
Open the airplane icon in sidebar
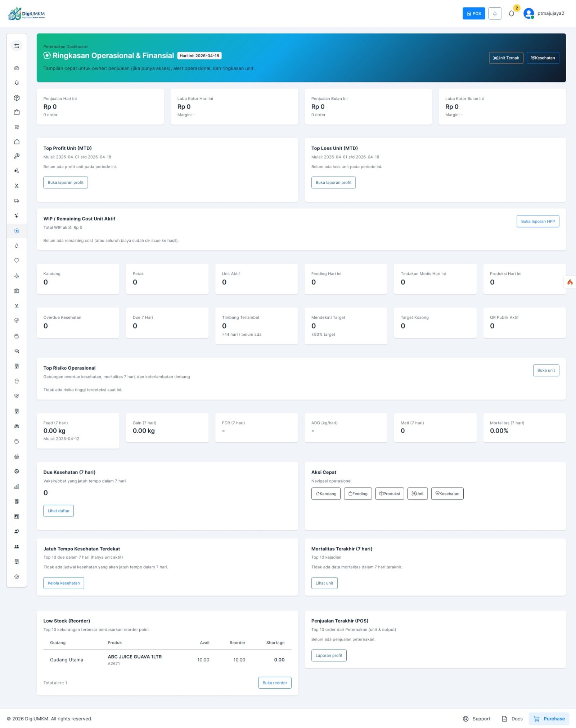pyautogui.click(x=17, y=276)
